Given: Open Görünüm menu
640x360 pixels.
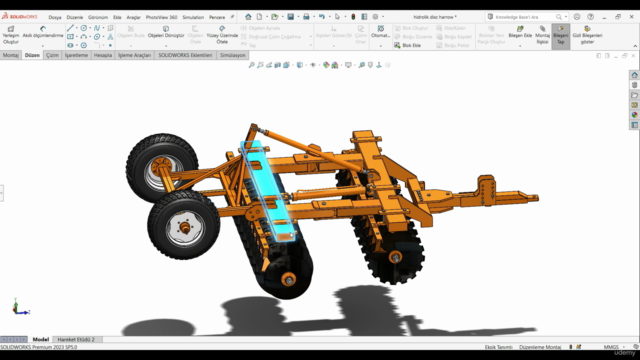Looking at the screenshot, I should (x=98, y=17).
